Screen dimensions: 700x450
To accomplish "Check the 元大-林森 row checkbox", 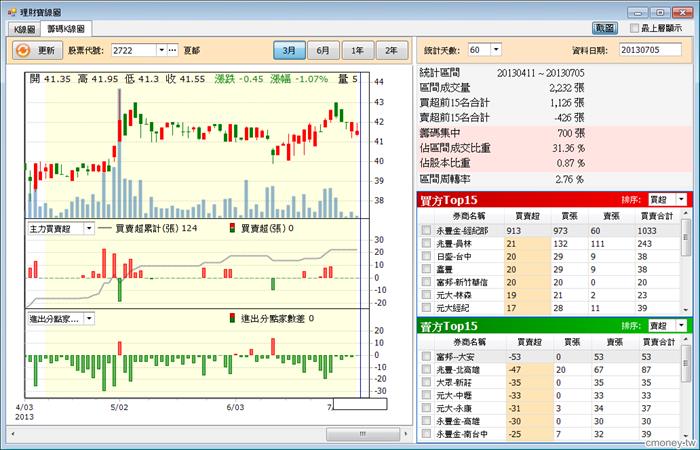I will tap(426, 295).
